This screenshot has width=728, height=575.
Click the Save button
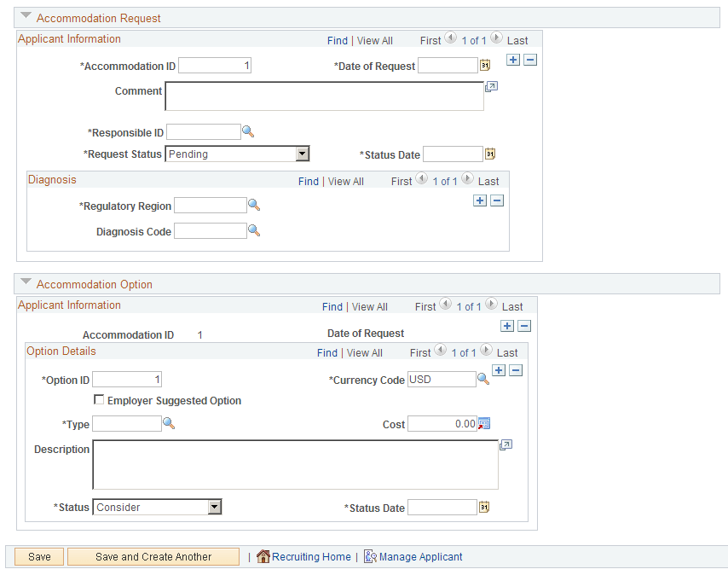point(38,556)
